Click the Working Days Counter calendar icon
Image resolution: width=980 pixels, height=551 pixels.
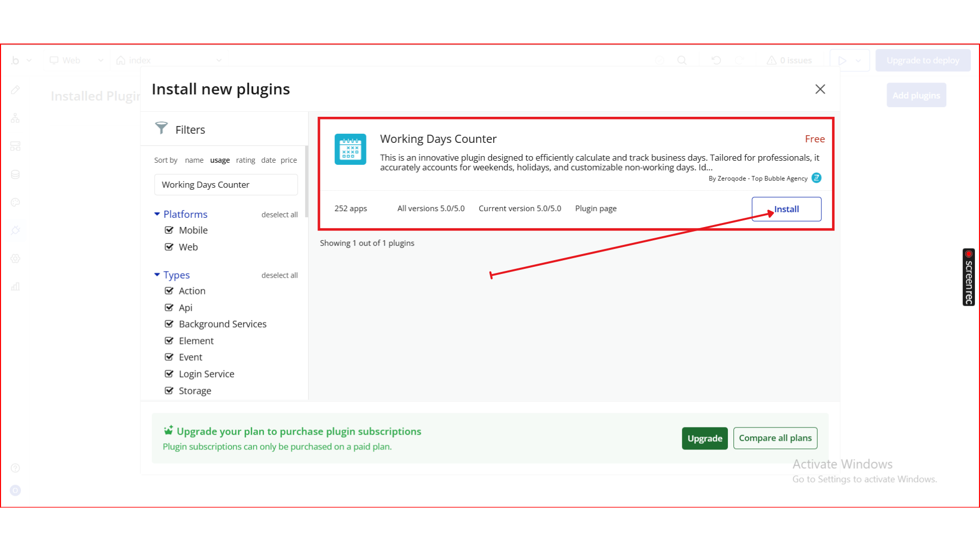350,149
